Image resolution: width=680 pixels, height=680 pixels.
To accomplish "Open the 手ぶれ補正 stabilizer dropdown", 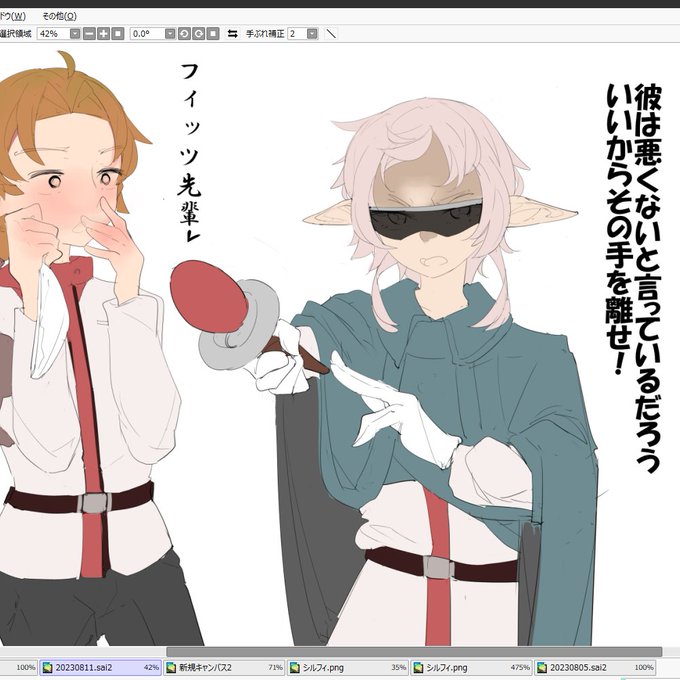I will (x=312, y=34).
